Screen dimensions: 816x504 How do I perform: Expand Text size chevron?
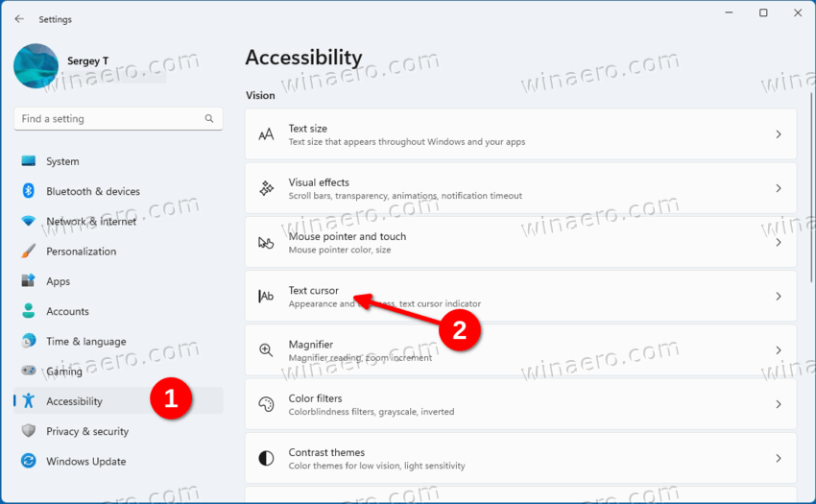[x=779, y=134]
